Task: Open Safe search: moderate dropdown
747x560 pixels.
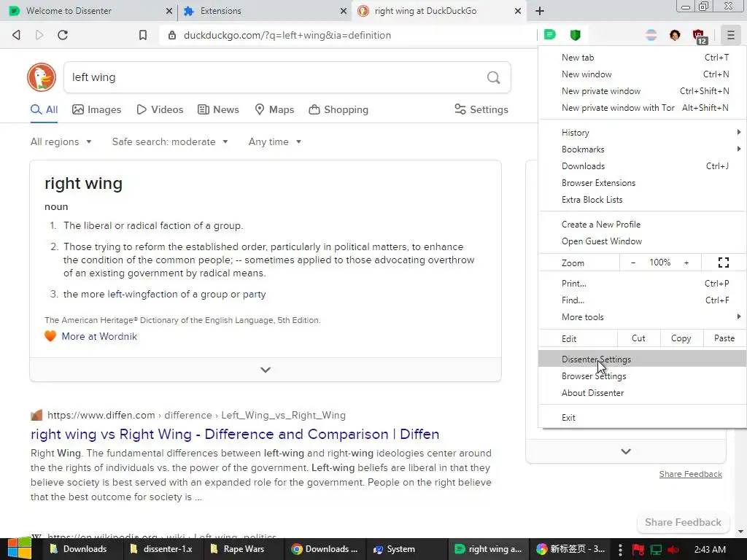Action: coord(170,142)
